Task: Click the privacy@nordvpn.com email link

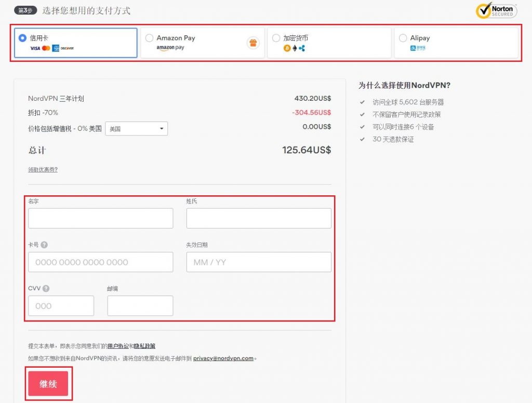Action: pos(223,358)
